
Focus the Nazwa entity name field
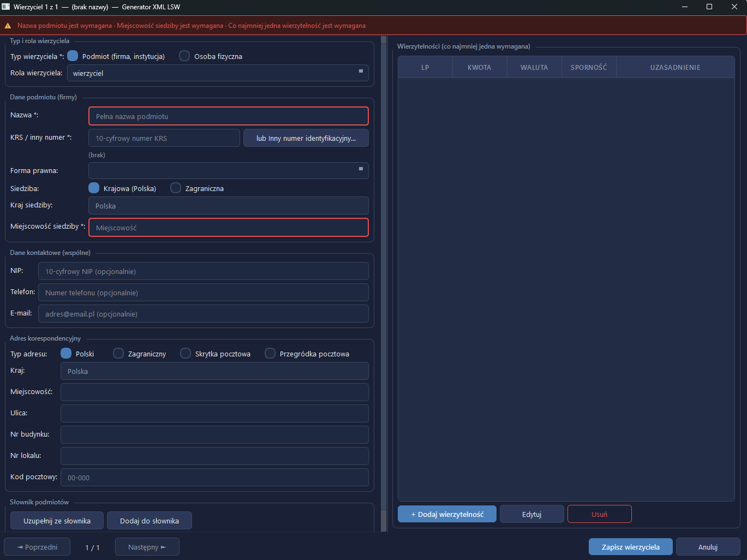coord(229,116)
